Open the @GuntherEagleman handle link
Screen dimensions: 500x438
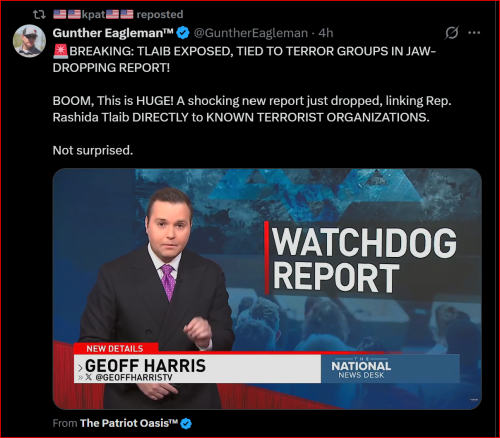tap(251, 33)
